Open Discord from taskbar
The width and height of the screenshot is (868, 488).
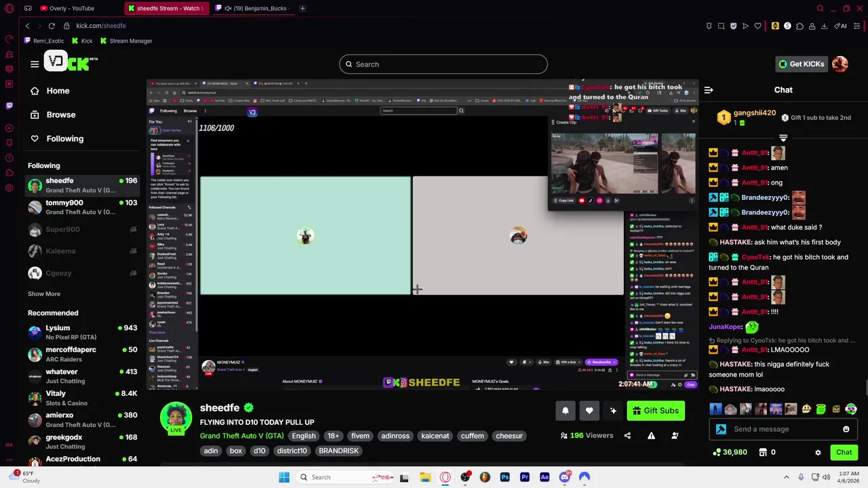point(564,477)
